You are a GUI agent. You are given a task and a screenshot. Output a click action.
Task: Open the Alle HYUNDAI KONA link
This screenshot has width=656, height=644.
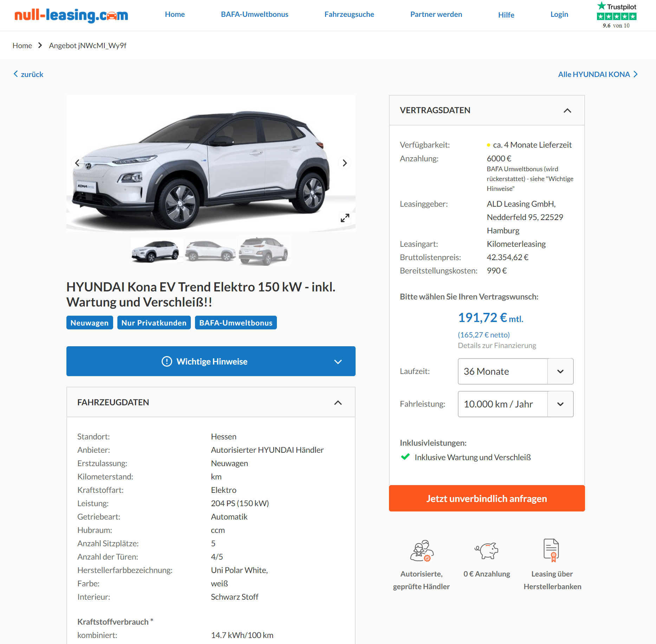point(598,74)
